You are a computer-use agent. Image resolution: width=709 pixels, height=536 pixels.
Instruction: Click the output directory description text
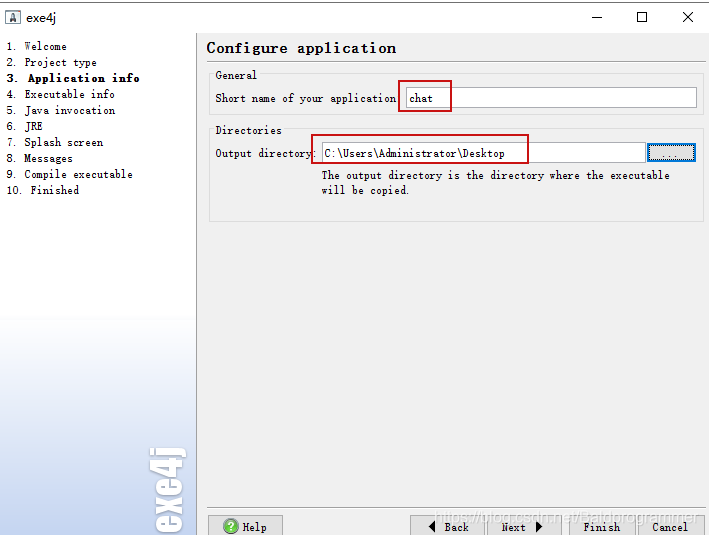tap(496, 183)
